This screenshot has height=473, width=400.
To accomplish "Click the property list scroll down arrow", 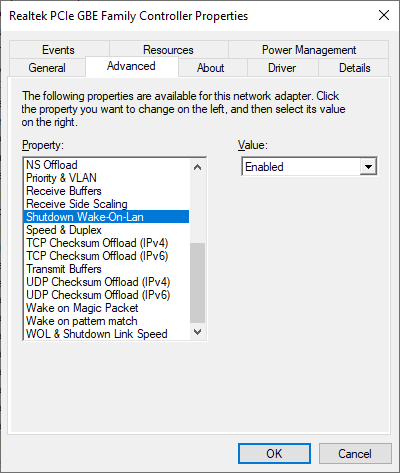I will tap(197, 332).
